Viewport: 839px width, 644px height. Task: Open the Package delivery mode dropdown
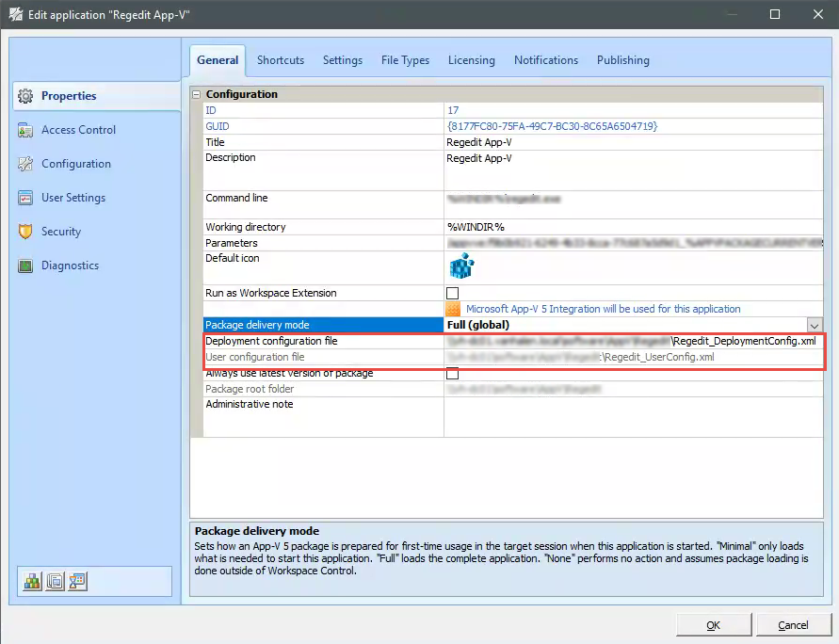tap(815, 324)
